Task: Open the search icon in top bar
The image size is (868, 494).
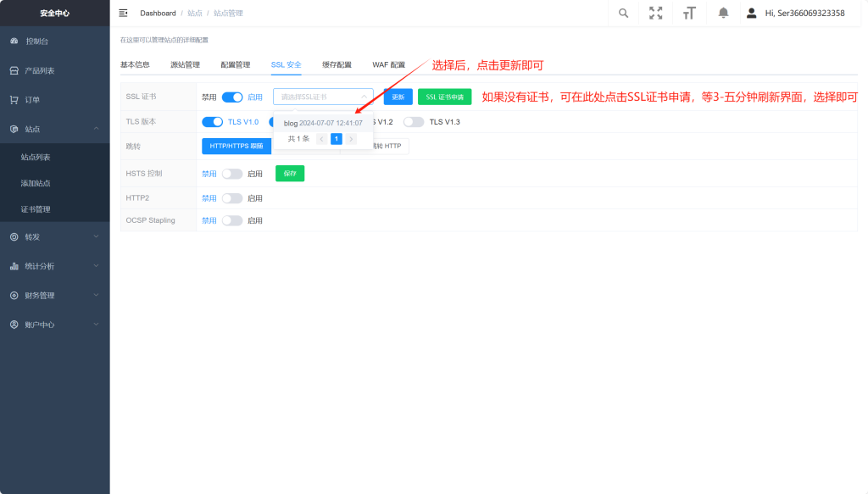Action: point(623,13)
